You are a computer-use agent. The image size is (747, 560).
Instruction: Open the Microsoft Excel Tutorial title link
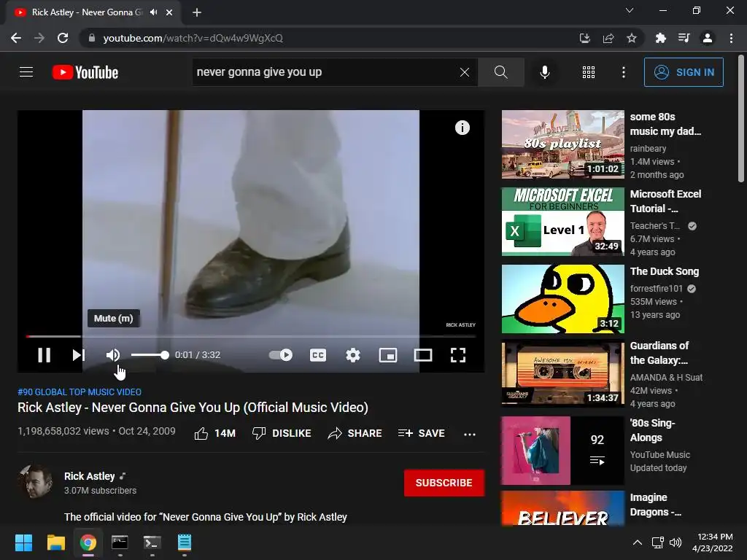coord(665,201)
